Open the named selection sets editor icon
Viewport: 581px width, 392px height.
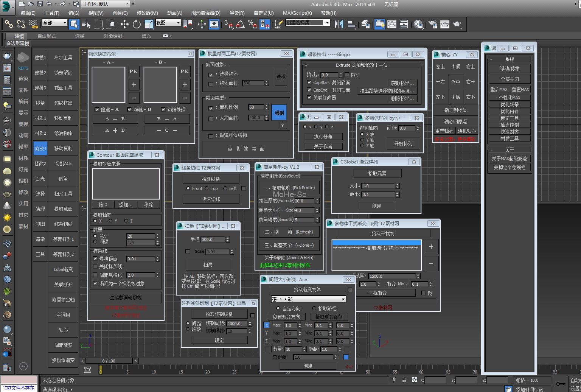(x=278, y=24)
